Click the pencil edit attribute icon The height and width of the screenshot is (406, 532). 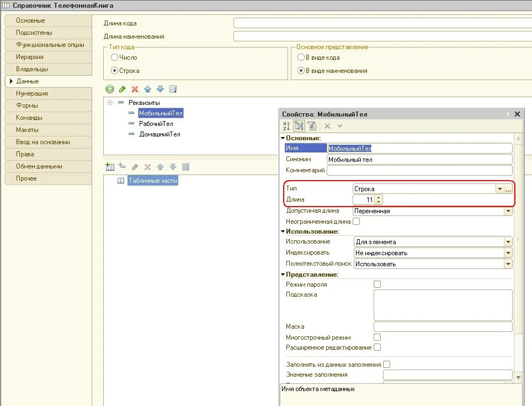point(122,89)
